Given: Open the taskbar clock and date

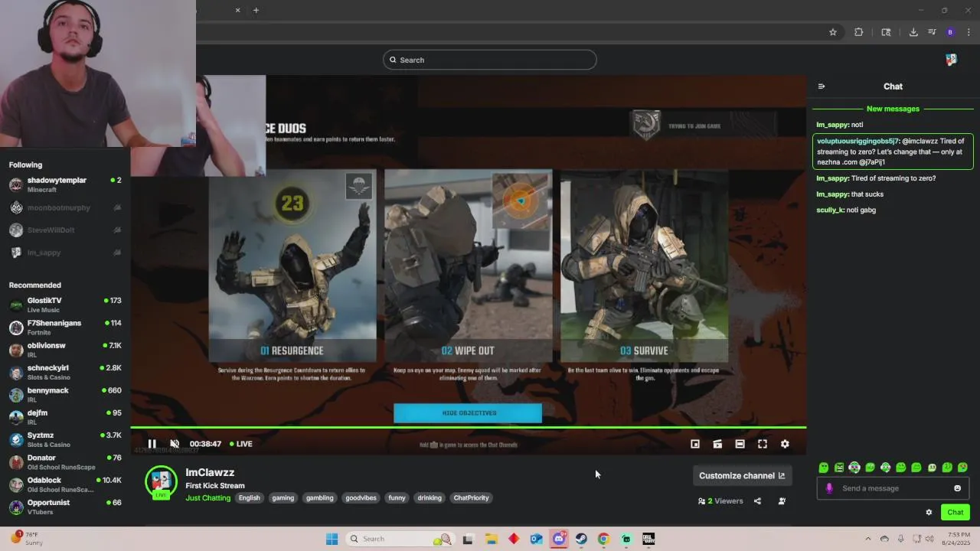Looking at the screenshot, I should click(x=958, y=539).
